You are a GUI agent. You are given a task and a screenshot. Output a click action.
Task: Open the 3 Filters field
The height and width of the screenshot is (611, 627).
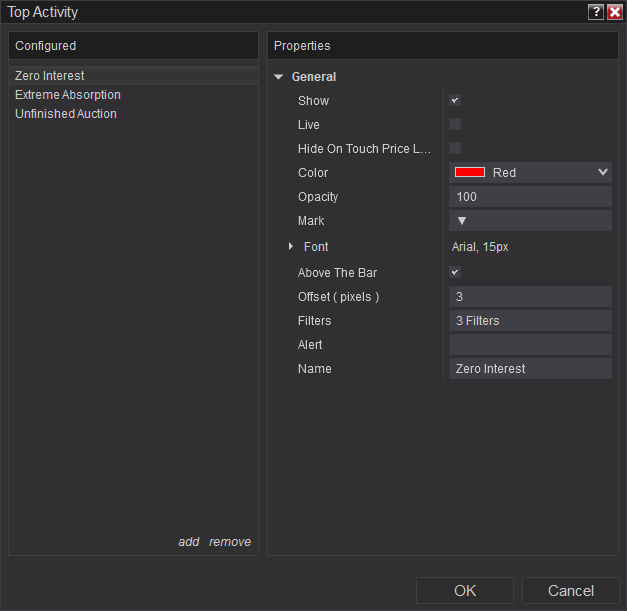(530, 321)
